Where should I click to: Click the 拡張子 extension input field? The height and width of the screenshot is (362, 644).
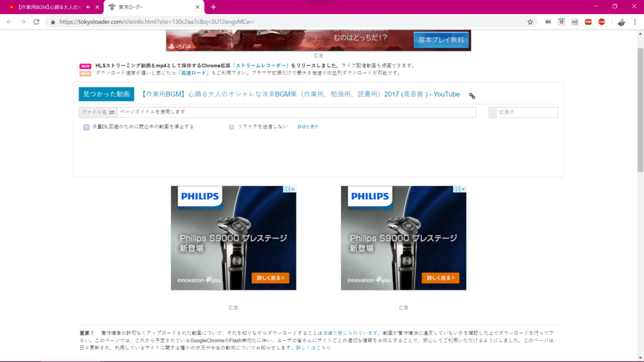[526, 112]
